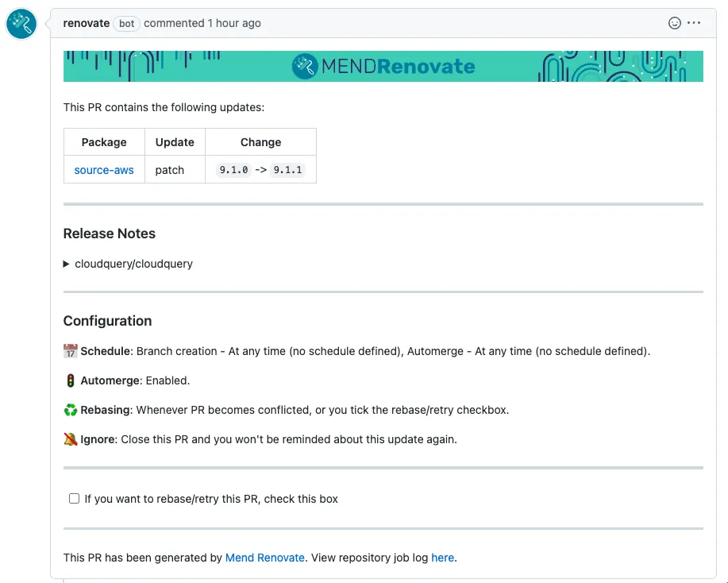Click the 'Package' column header
728x583 pixels.
104,142
